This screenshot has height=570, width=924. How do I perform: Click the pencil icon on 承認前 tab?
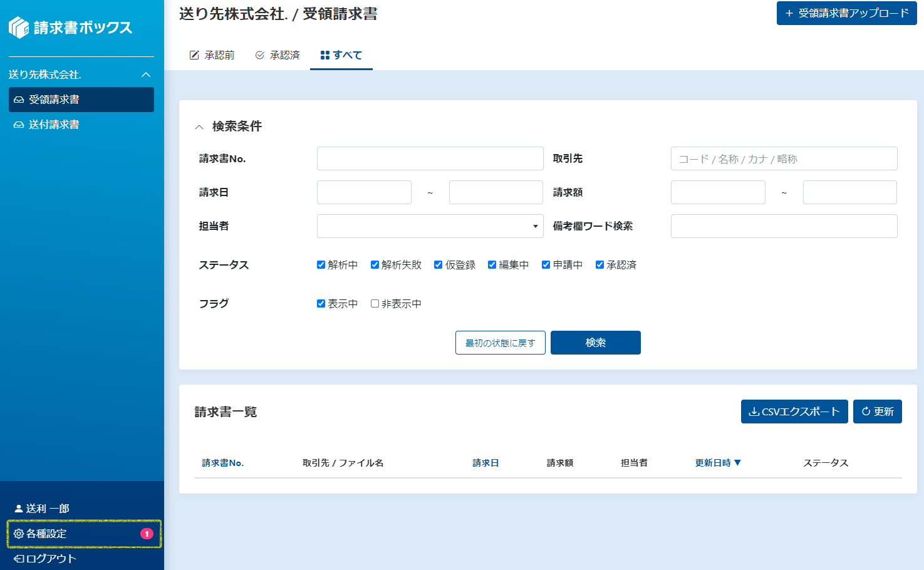pyautogui.click(x=194, y=55)
